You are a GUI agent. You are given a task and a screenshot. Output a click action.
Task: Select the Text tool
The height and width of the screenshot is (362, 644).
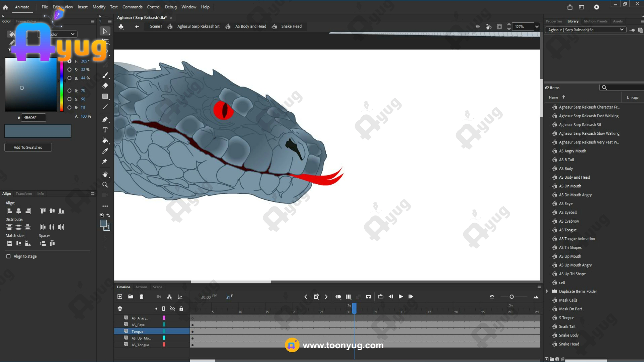[105, 130]
